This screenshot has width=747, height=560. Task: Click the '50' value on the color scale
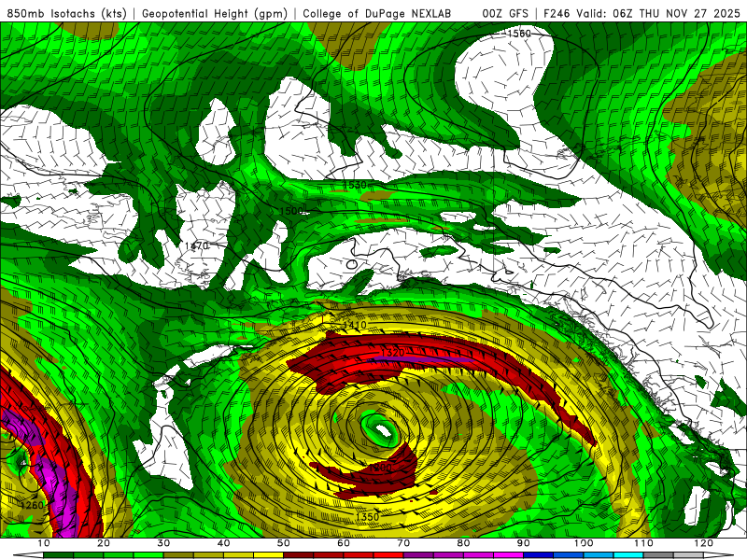click(x=284, y=543)
